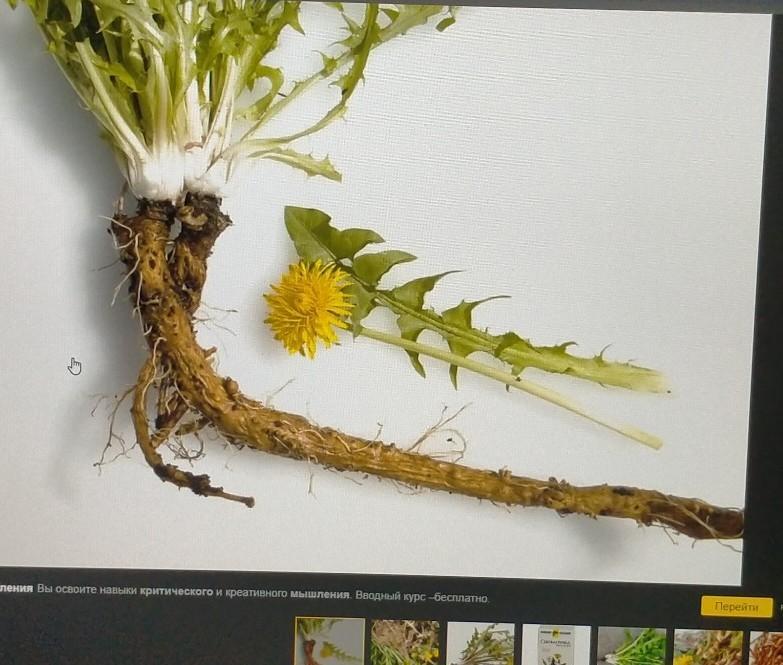Select the highlighted first dandelion thumbnail
The height and width of the screenshot is (665, 783).
pyautogui.click(x=330, y=641)
